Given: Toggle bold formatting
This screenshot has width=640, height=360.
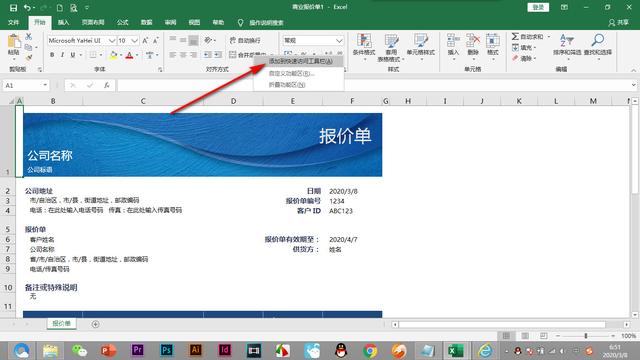Looking at the screenshot, I should pyautogui.click(x=52, y=55).
